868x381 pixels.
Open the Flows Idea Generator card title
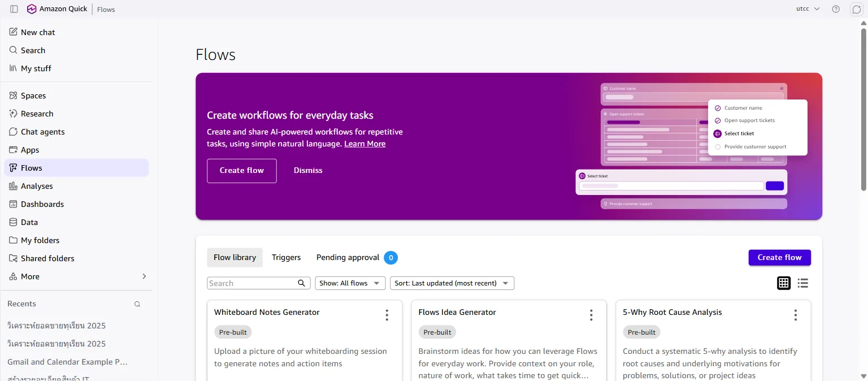click(457, 312)
